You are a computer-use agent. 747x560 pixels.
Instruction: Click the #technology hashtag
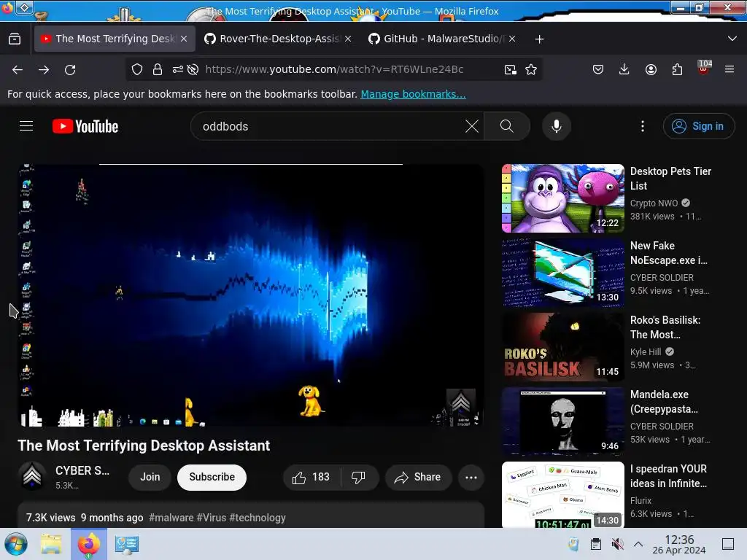click(x=258, y=518)
